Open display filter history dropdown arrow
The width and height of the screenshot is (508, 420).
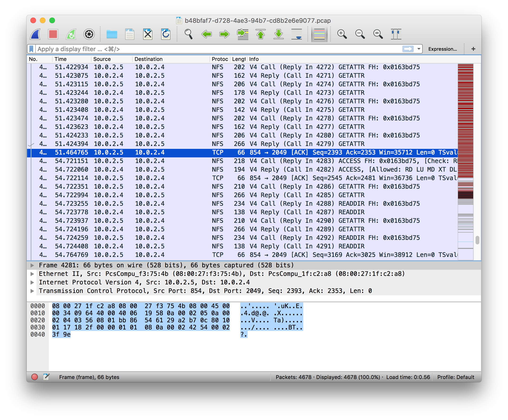(x=418, y=49)
